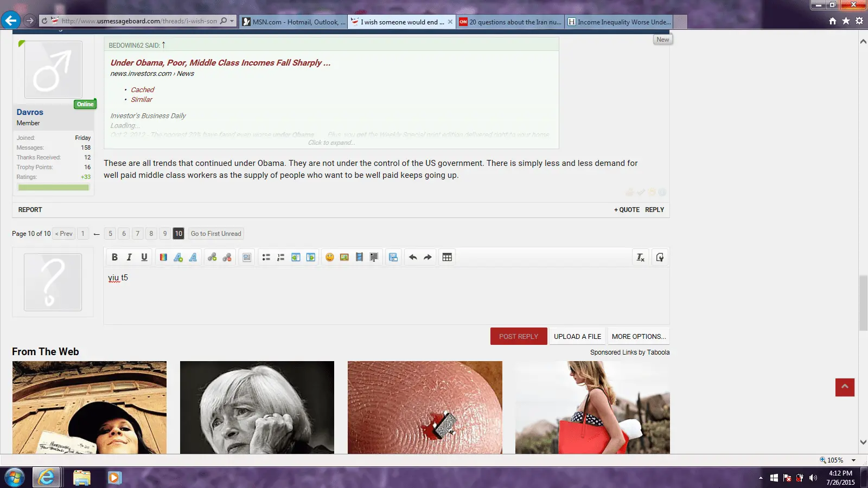Refresh the page from the address bar

tap(44, 21)
